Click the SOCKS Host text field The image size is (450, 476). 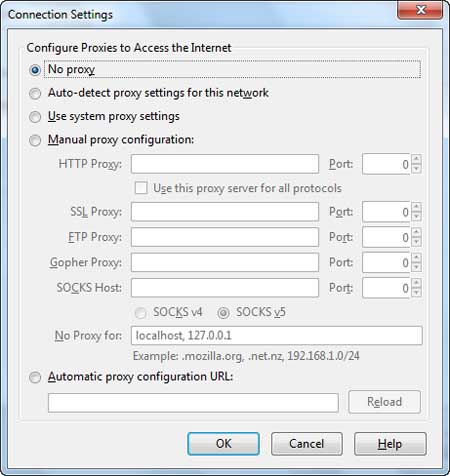tap(225, 288)
